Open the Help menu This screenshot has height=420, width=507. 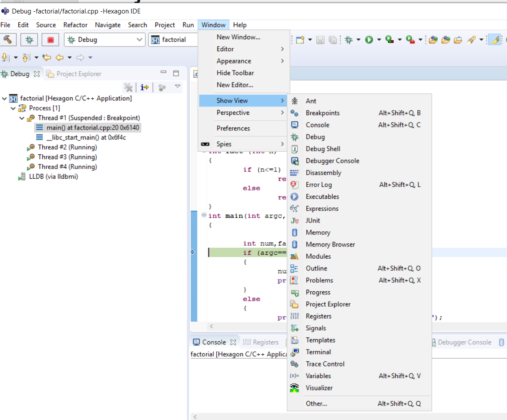pyautogui.click(x=240, y=25)
